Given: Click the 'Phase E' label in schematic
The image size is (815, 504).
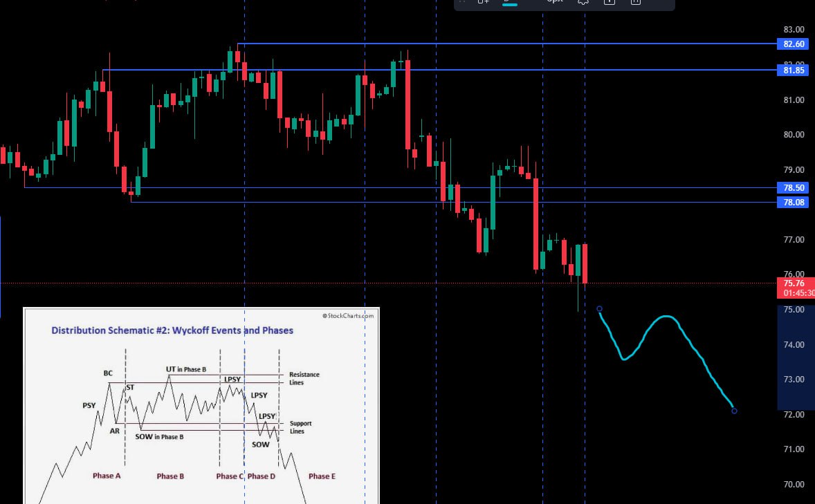Looking at the screenshot, I should (x=322, y=476).
